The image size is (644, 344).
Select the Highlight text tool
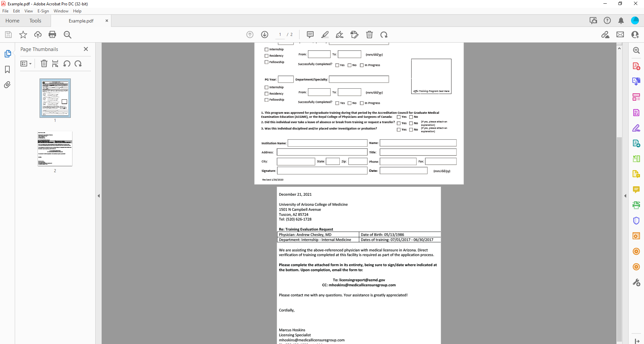[325, 35]
